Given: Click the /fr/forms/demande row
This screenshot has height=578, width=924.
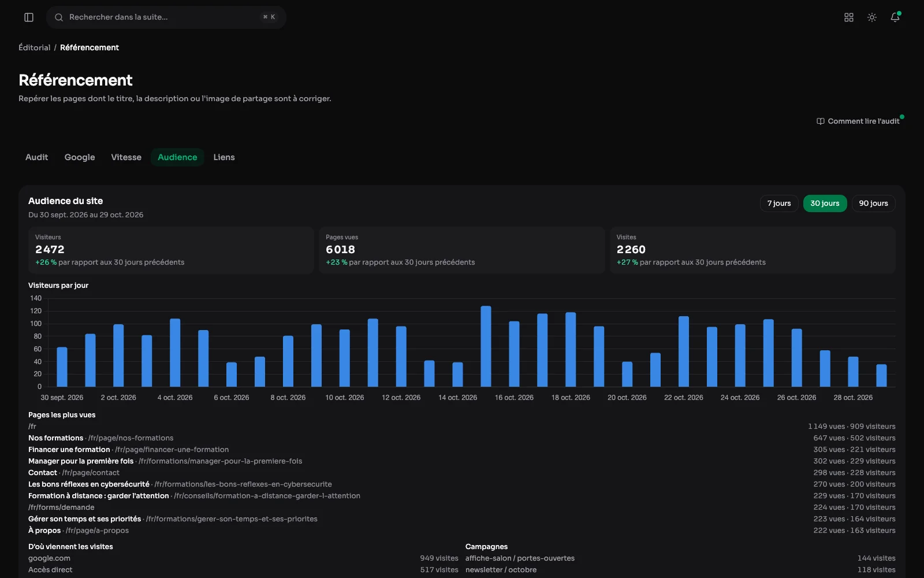Looking at the screenshot, I should 462,507.
